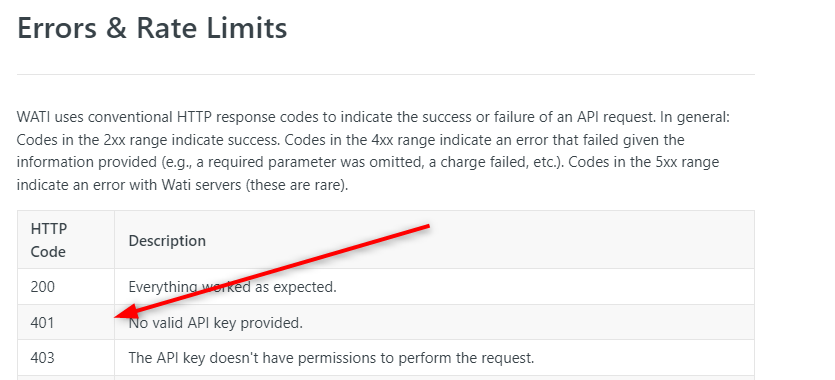Click the Errors & Rate Limits heading
The height and width of the screenshot is (380, 835).
click(152, 28)
